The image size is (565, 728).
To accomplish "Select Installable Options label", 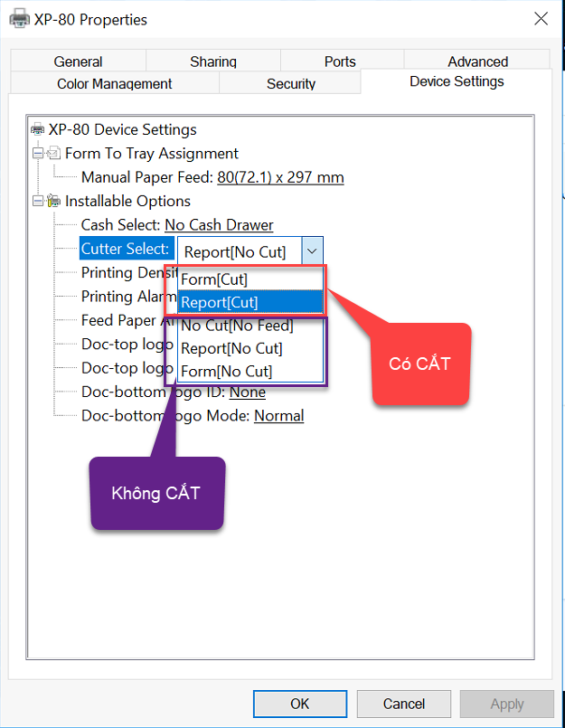I will click(x=127, y=201).
